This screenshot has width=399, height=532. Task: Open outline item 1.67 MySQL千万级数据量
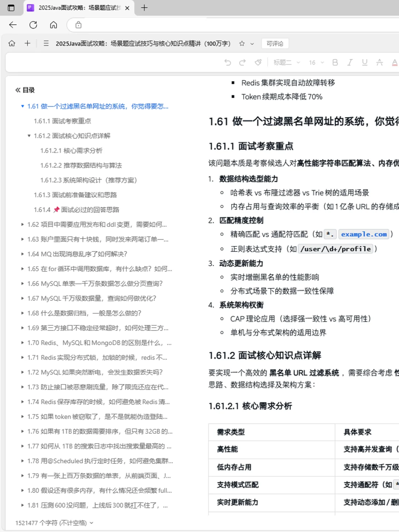tap(92, 299)
